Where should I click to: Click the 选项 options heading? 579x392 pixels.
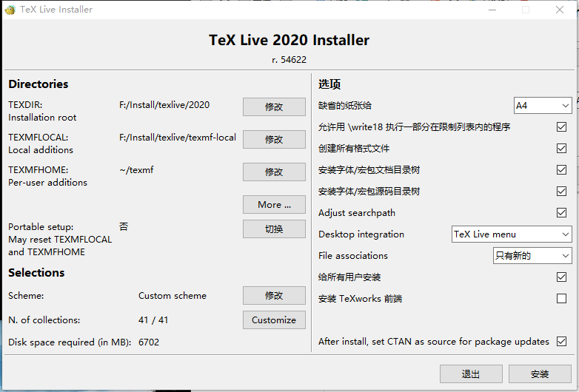pos(329,84)
